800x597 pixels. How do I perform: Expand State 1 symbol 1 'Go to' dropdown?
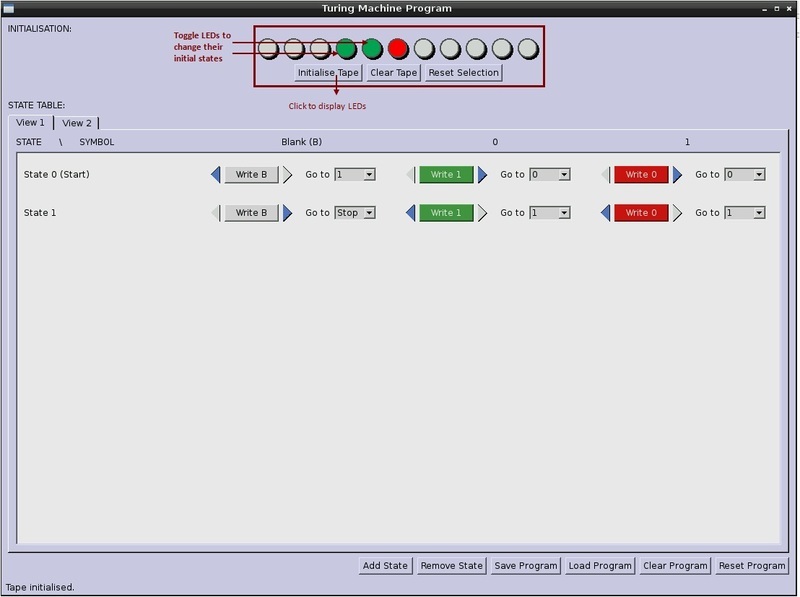coord(744,213)
